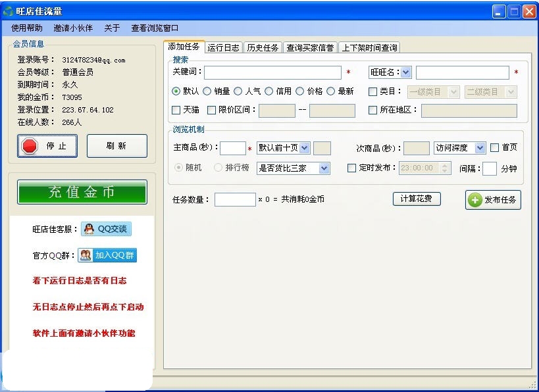Switch to the 上下架时间查询 tab

click(x=369, y=48)
